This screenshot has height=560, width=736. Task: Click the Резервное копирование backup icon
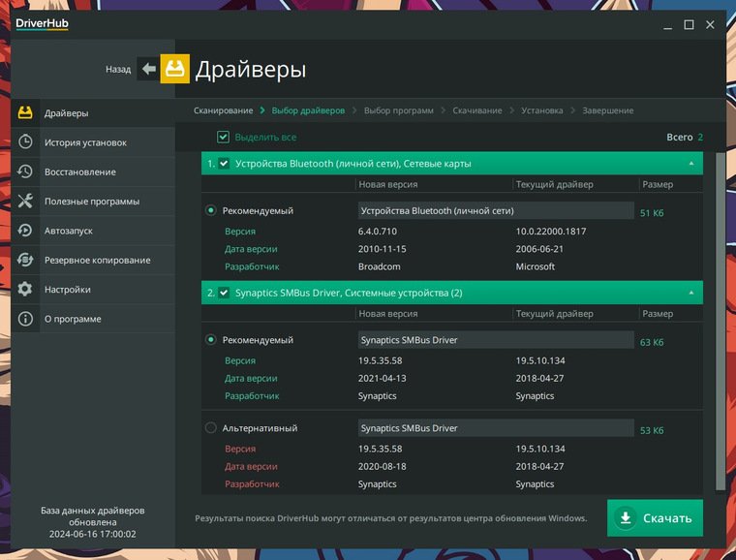(25, 260)
